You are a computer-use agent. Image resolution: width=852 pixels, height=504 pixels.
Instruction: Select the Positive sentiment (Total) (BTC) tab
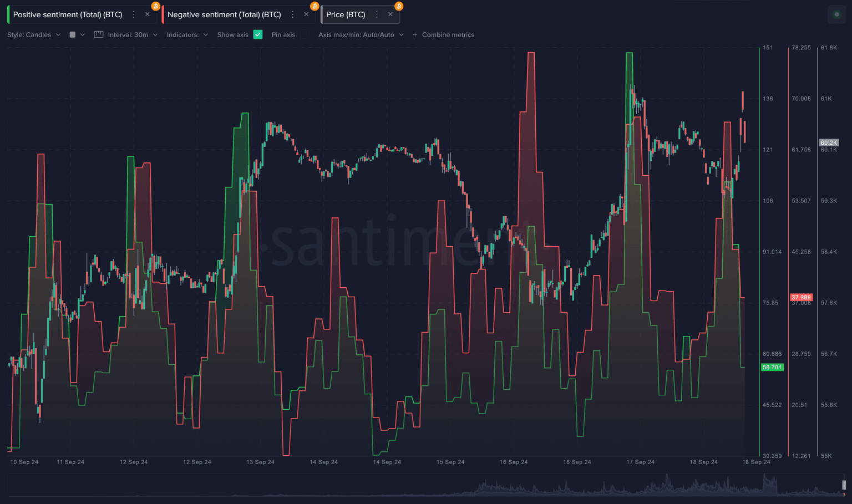click(x=68, y=14)
